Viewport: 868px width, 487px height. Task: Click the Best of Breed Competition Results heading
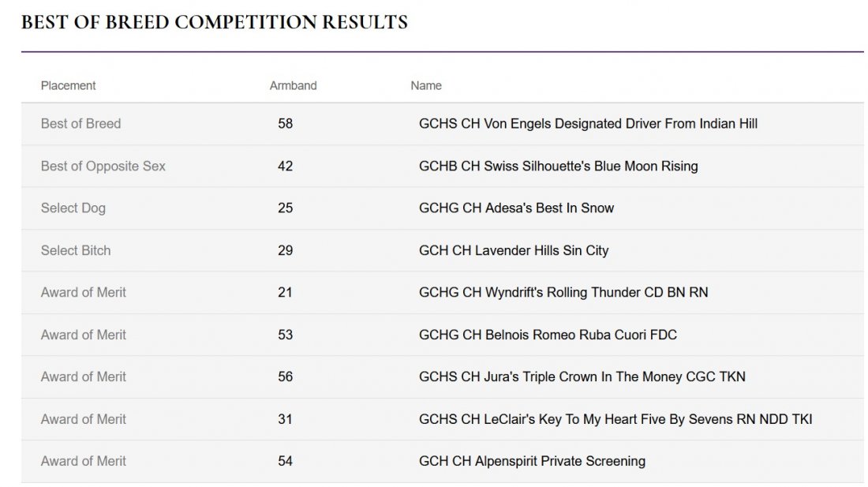(x=214, y=22)
